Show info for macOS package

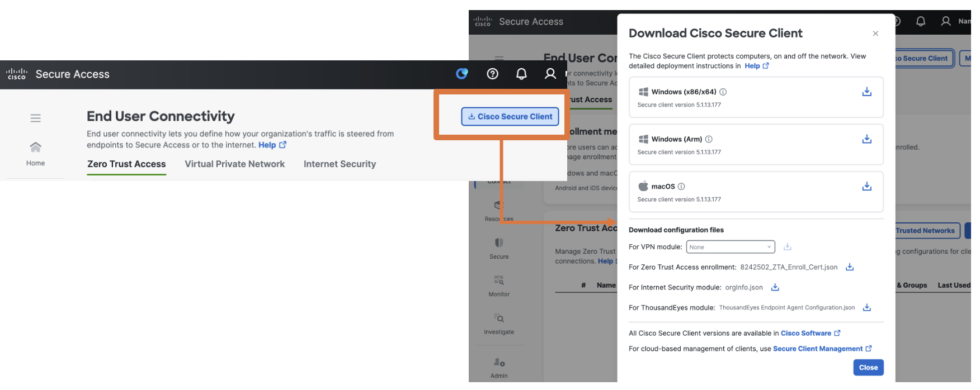coord(681,187)
